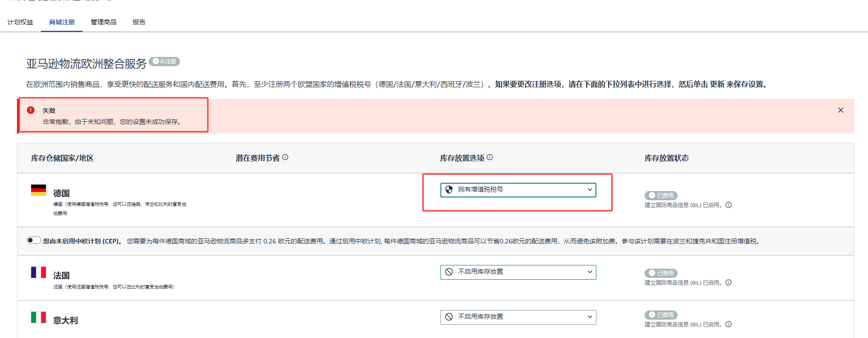Click the 意大利 country name
Screen dimensions: 868x338
coord(66,321)
